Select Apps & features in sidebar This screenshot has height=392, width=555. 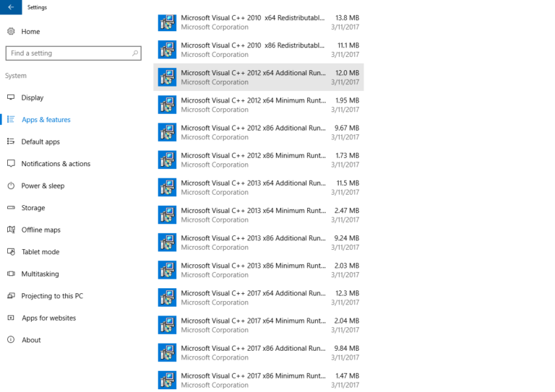pyautogui.click(x=46, y=119)
